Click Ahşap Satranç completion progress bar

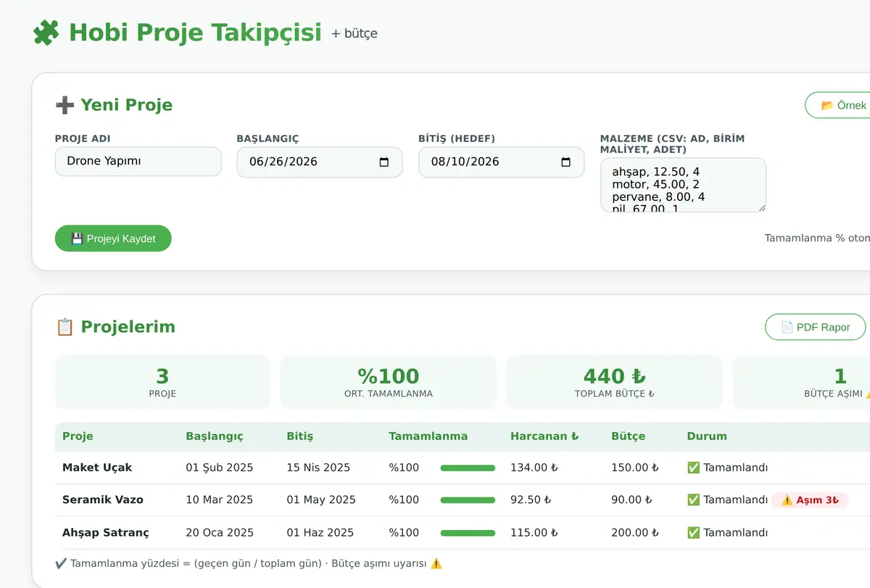point(468,533)
